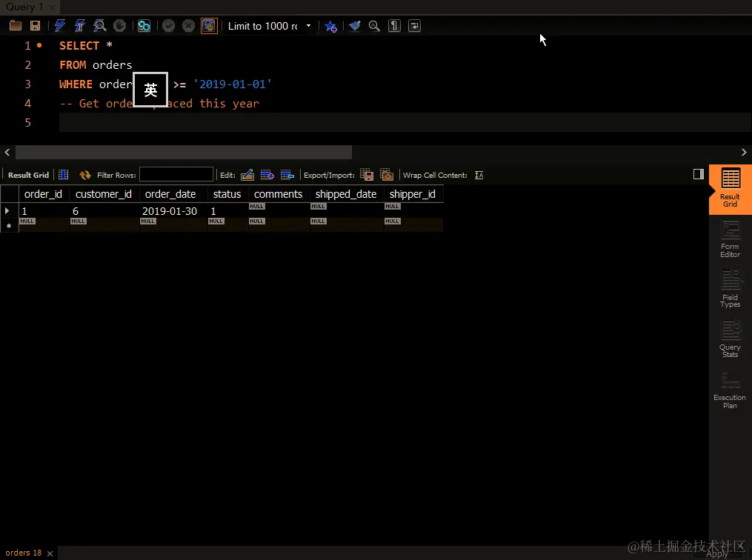
Task: Click the Result Grid label
Action: click(28, 175)
